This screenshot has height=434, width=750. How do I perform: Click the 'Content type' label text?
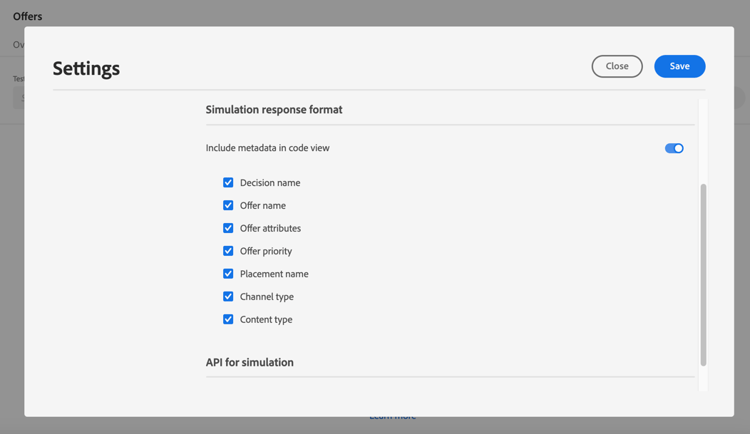266,320
